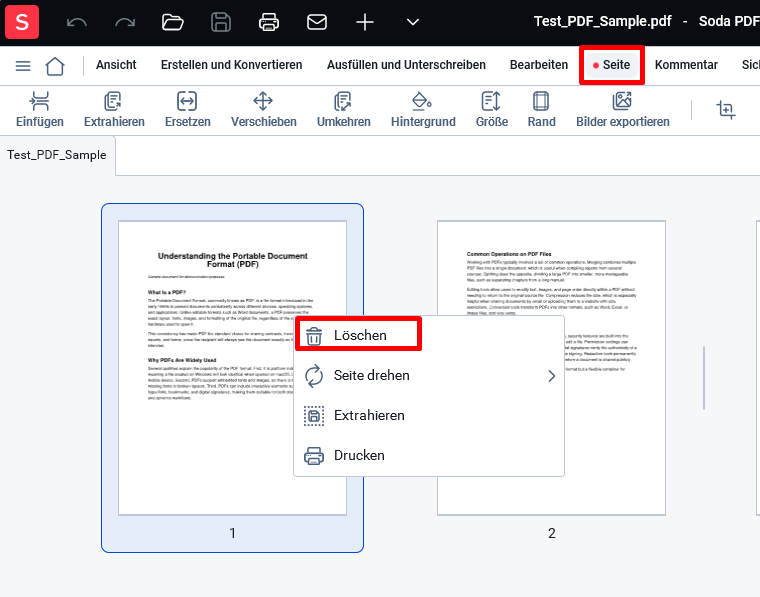Click the Umkehren tool
The height and width of the screenshot is (597, 760).
click(344, 110)
